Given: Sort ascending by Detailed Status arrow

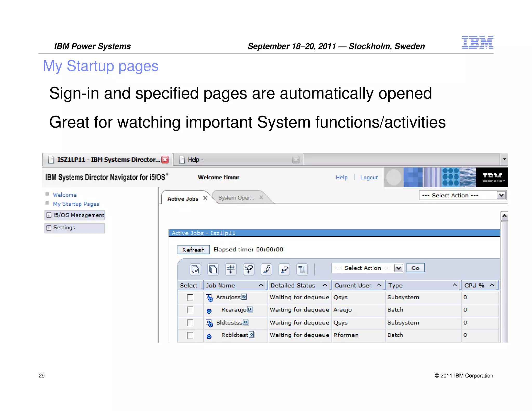Looking at the screenshot, I should (325, 285).
